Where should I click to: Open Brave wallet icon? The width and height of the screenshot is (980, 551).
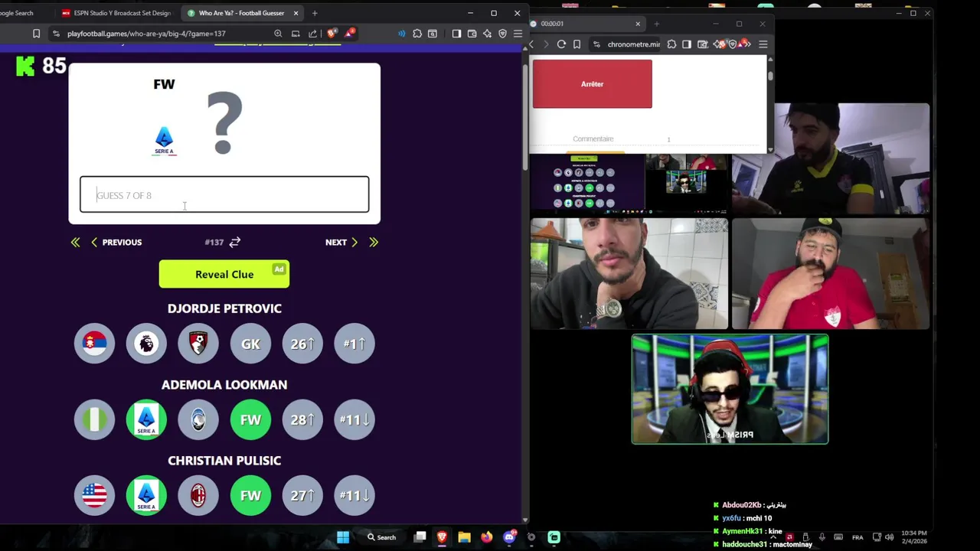pyautogui.click(x=472, y=34)
